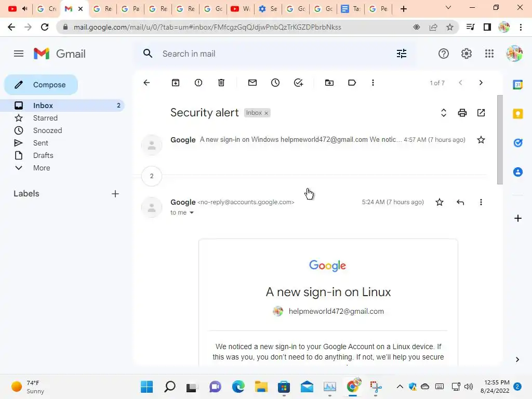Go back to inbox using back arrow
The height and width of the screenshot is (399, 532).
click(x=147, y=83)
